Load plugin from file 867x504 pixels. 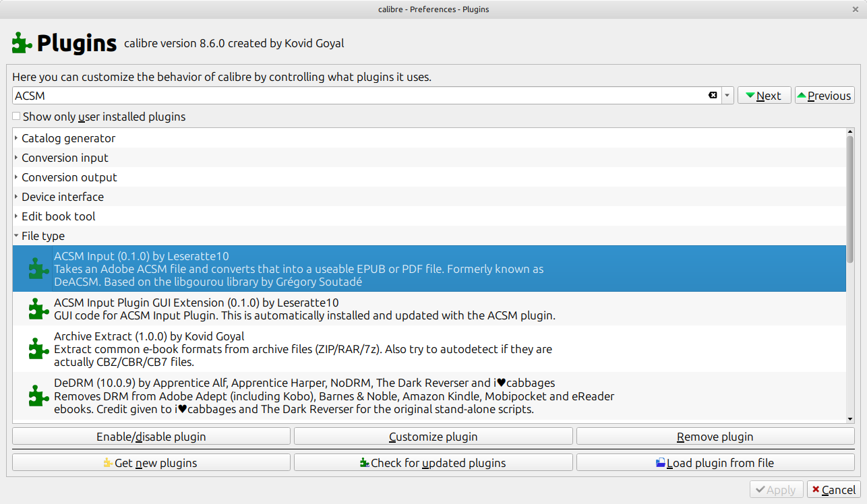click(715, 463)
